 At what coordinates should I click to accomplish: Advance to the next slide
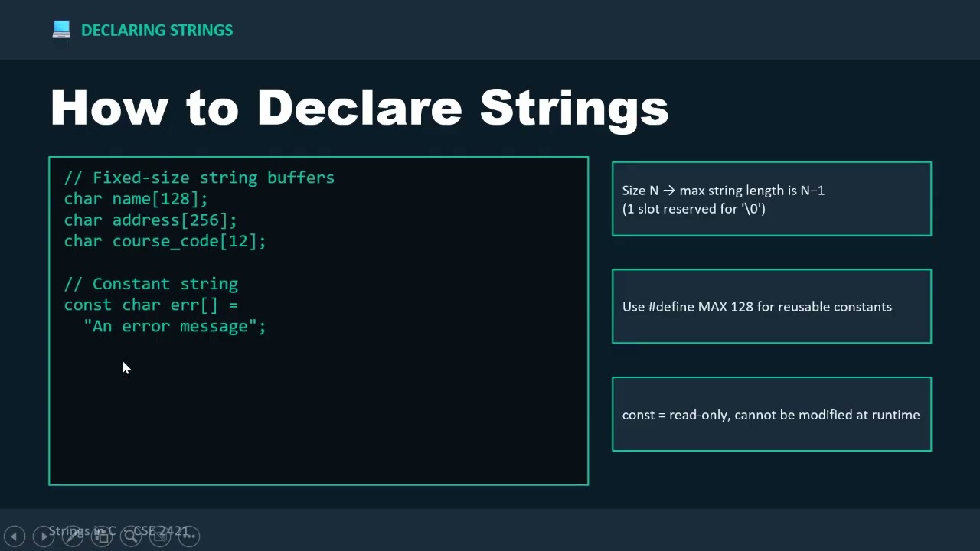coord(44,536)
